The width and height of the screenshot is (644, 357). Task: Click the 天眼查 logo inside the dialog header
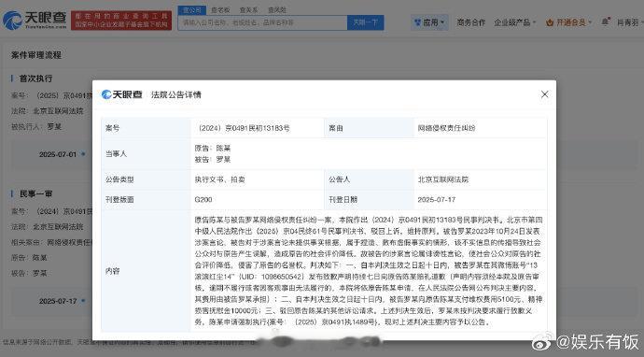121,94
